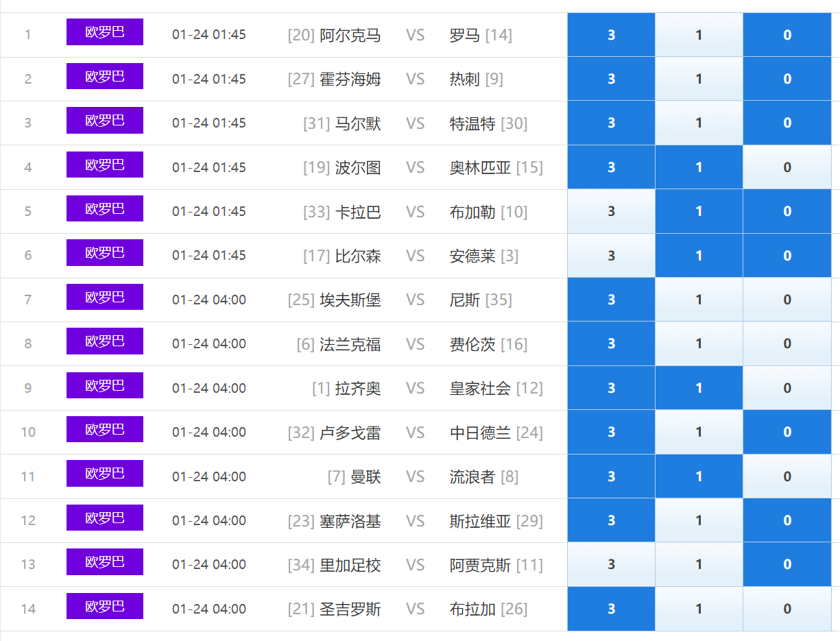Open away team 费伦茨

coord(472,344)
